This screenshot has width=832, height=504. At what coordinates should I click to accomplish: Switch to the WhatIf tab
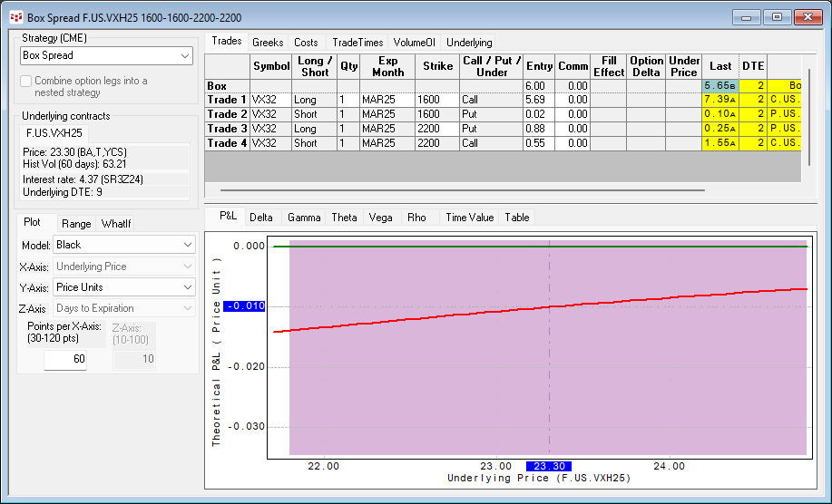tap(116, 224)
